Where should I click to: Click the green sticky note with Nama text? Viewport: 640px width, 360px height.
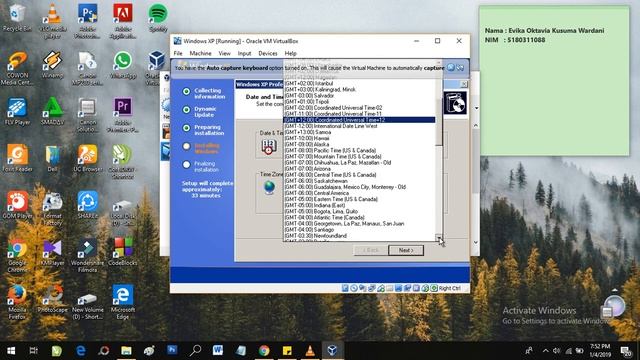(554, 81)
